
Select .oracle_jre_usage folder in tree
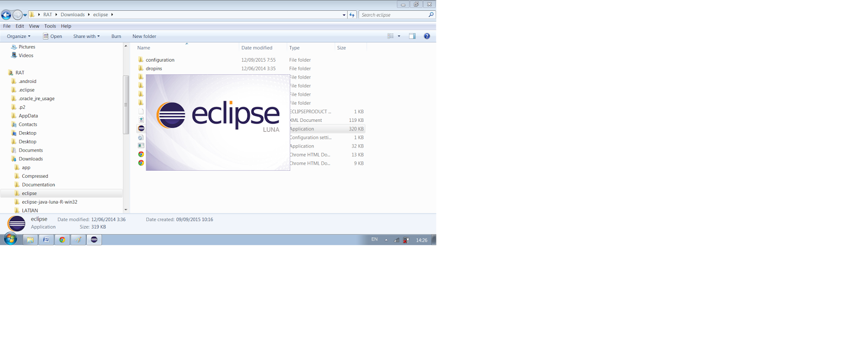[x=36, y=99]
